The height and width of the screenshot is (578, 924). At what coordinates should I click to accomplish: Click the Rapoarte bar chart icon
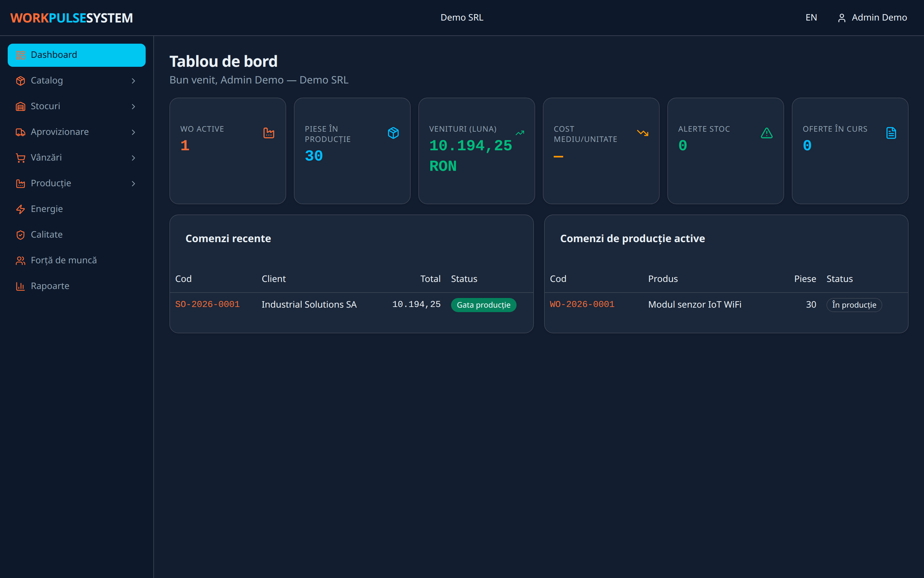pyautogui.click(x=21, y=286)
